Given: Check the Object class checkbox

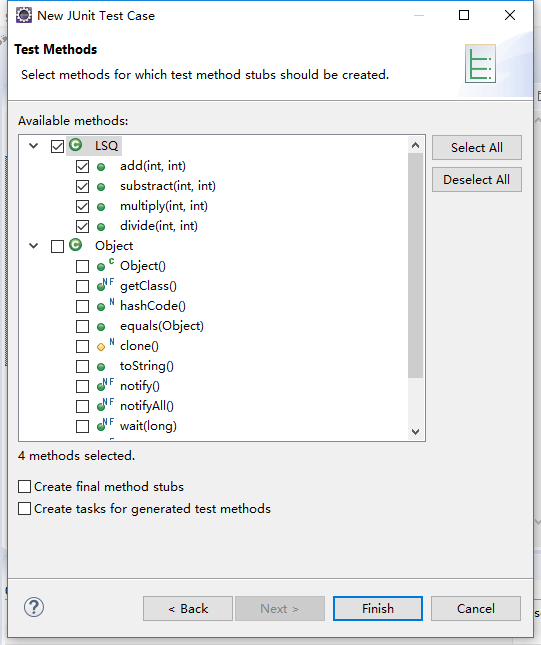Looking at the screenshot, I should coord(57,246).
